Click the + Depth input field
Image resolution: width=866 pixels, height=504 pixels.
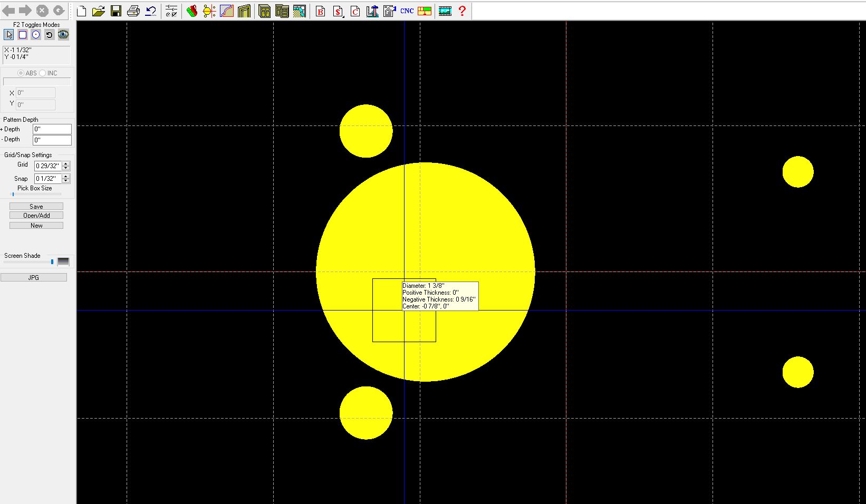52,129
